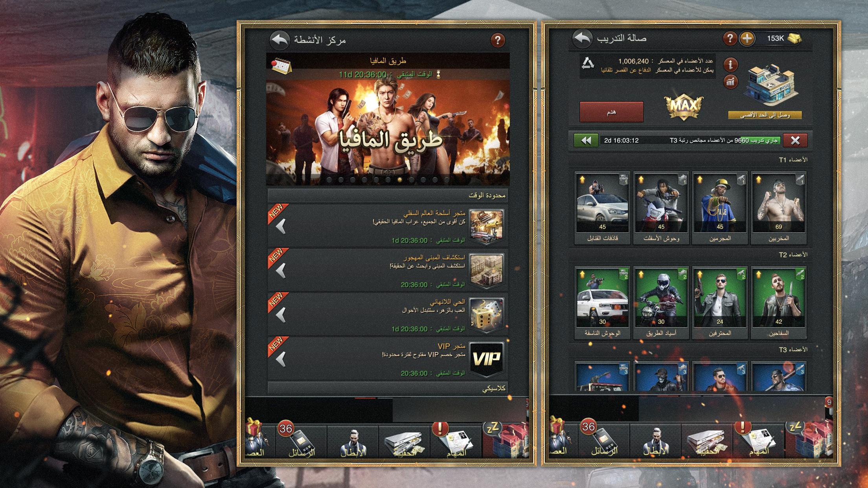Open the training hall info icon
This screenshot has width=868, height=488.
coord(730,64)
